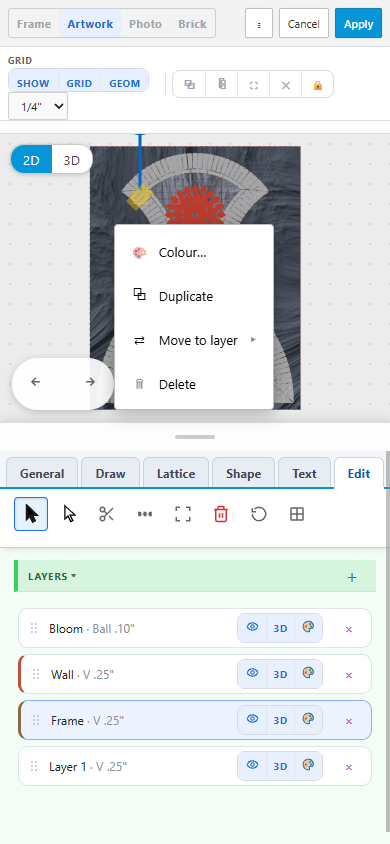Open the Edit tab
The height and width of the screenshot is (844, 390).
(359, 473)
